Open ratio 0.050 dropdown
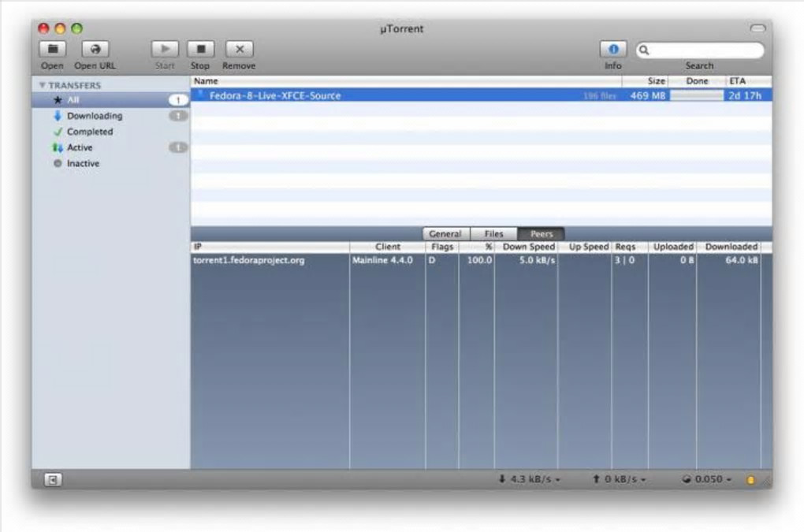The height and width of the screenshot is (532, 804). pyautogui.click(x=706, y=479)
